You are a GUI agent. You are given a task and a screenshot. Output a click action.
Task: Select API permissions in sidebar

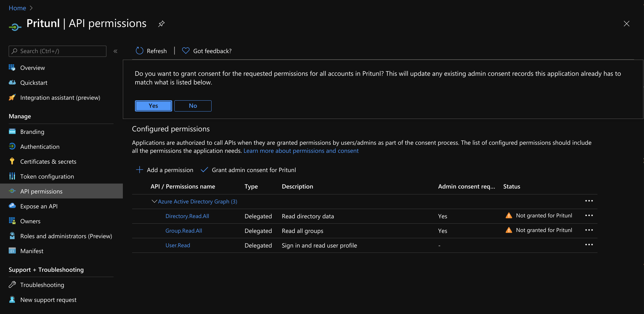click(61, 191)
